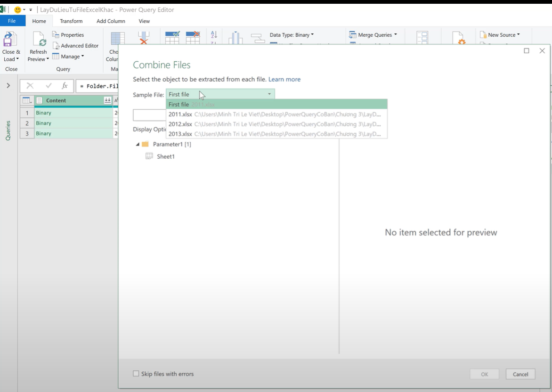Expand the Queries pane chevron

pos(8,85)
